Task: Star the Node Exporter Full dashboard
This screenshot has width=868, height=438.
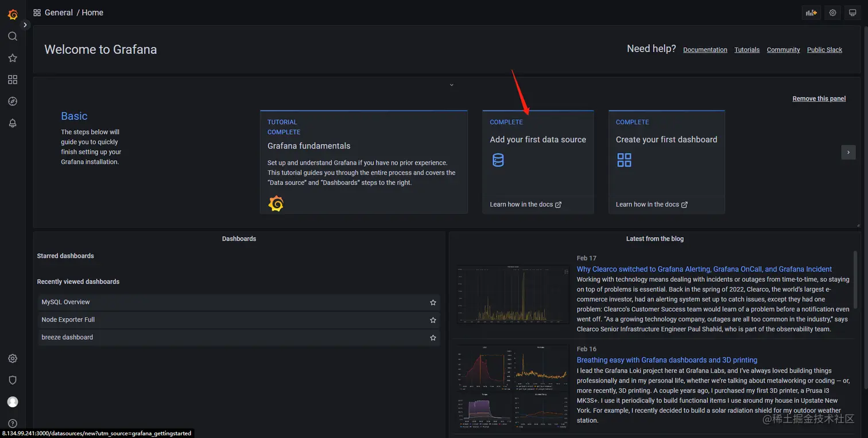Action: pos(433,320)
